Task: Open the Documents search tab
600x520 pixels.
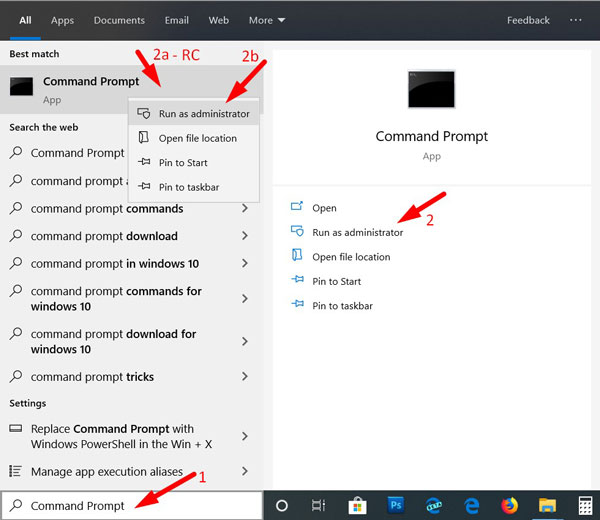Action: (x=119, y=20)
